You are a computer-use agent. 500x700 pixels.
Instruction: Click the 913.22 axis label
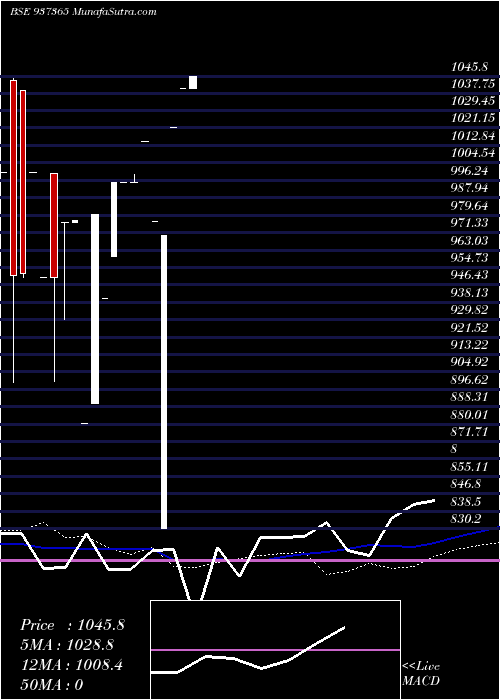coord(469,345)
